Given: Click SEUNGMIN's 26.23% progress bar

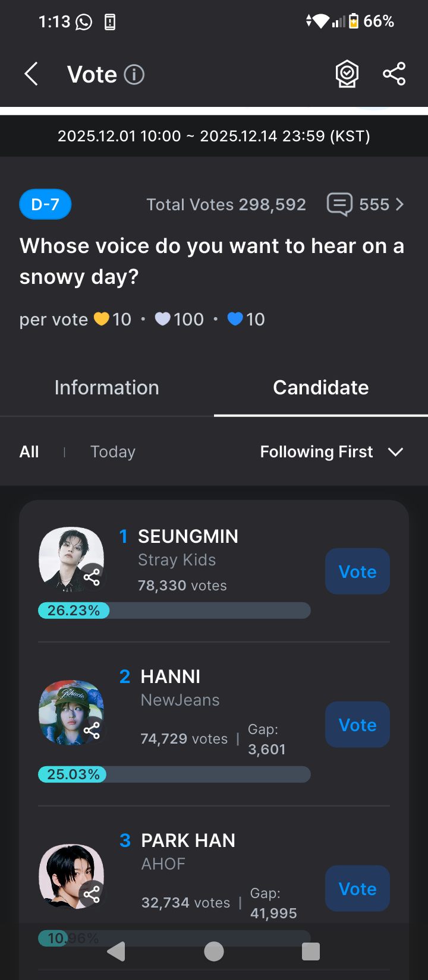Looking at the screenshot, I should point(174,611).
